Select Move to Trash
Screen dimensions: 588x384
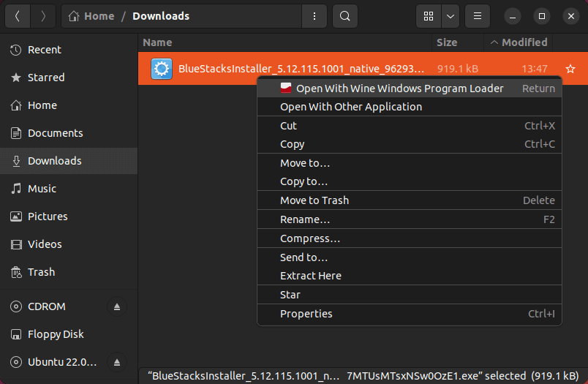[410, 200]
